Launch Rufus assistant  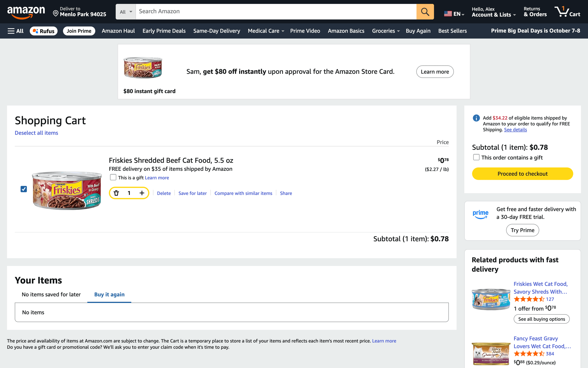(43, 31)
